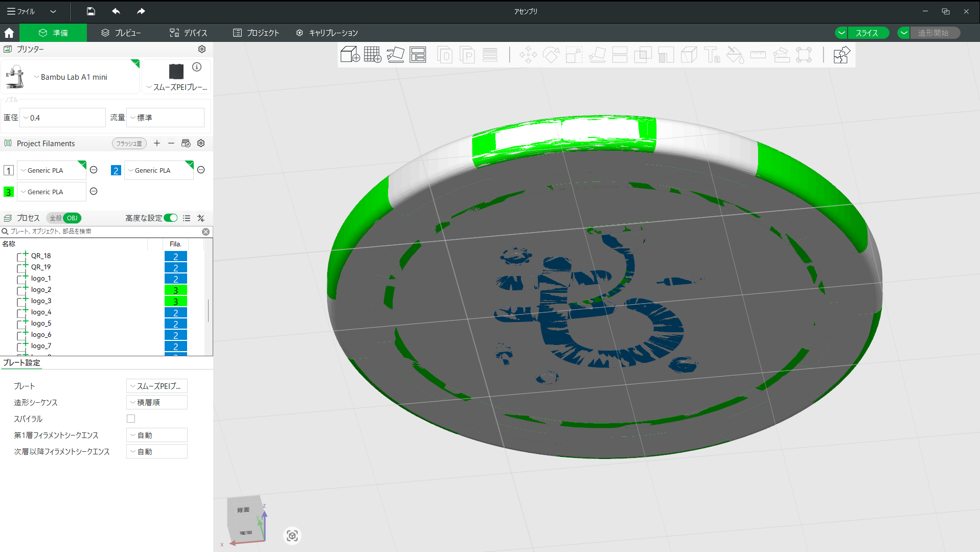Image resolution: width=980 pixels, height=552 pixels.
Task: Open filament 3 Generic PLA dropdown
Action: 52,192
